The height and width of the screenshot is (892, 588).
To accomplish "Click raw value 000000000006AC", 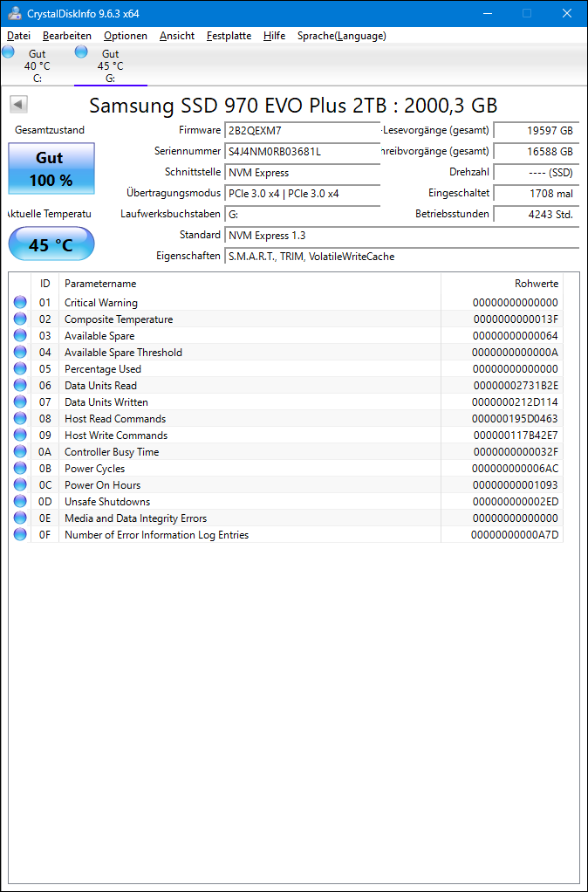I will [x=516, y=468].
